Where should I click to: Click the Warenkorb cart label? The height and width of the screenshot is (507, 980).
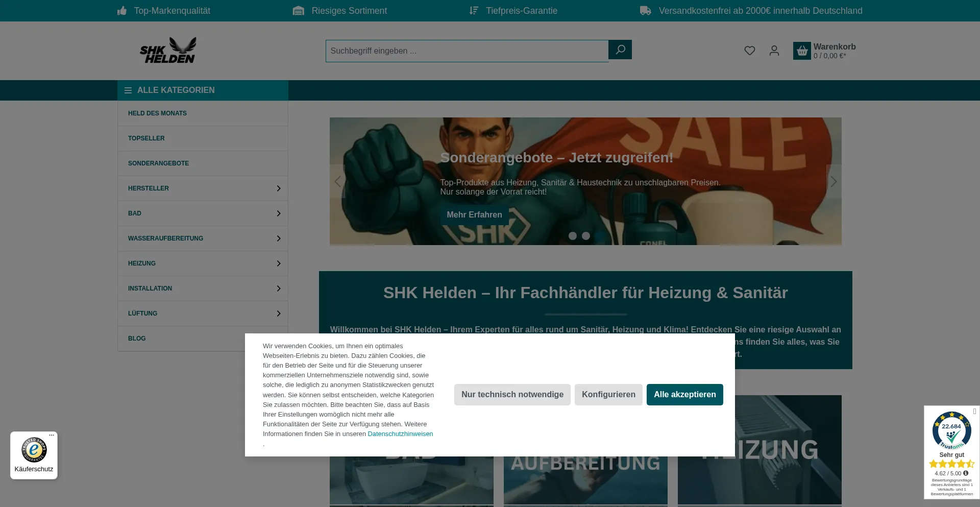click(835, 46)
